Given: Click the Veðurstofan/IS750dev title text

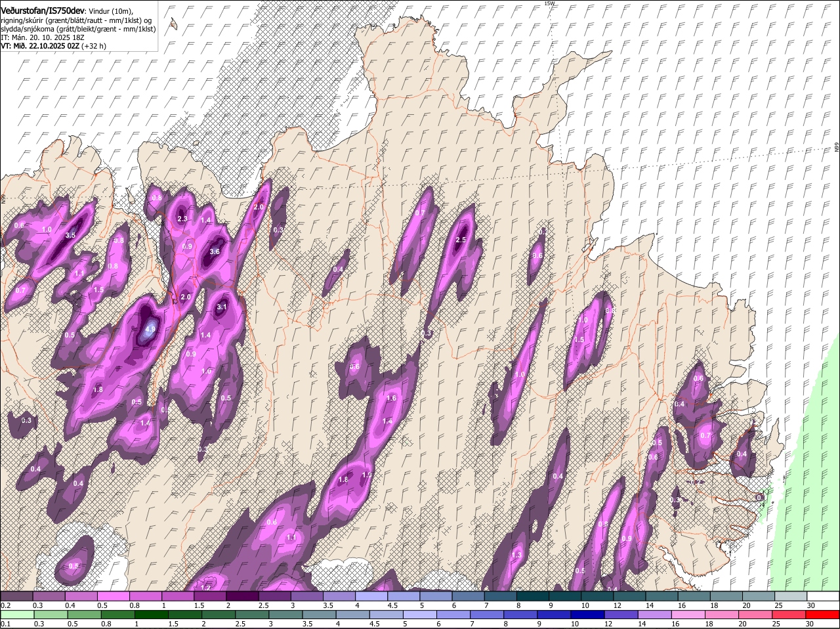Looking at the screenshot, I should (43, 10).
